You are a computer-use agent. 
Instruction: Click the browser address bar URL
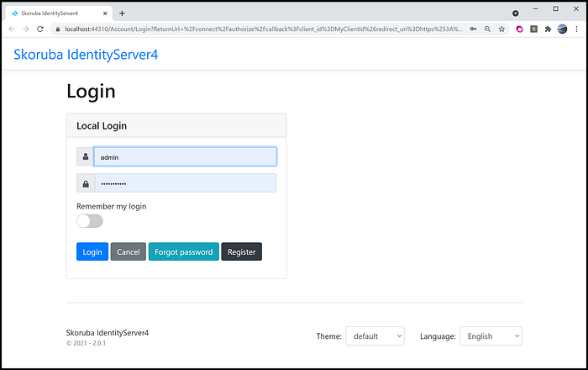point(264,29)
